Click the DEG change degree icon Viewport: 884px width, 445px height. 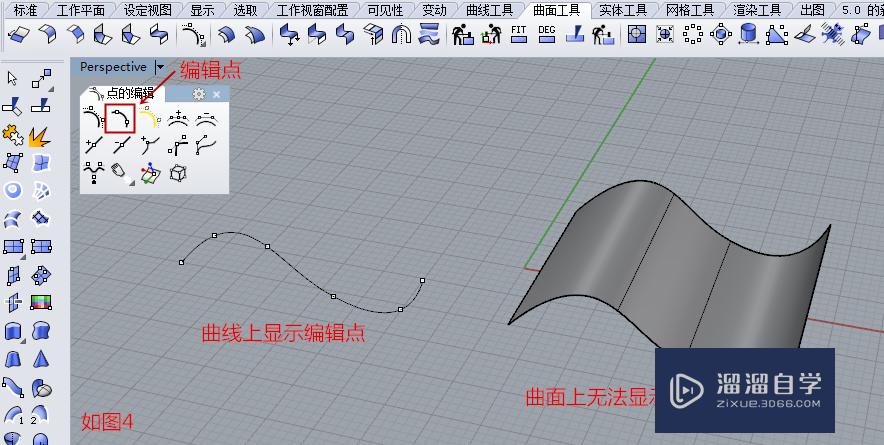[546, 34]
